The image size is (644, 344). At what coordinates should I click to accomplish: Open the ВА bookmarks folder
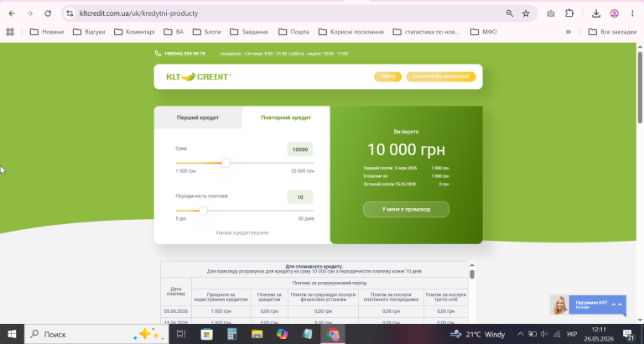coord(174,32)
